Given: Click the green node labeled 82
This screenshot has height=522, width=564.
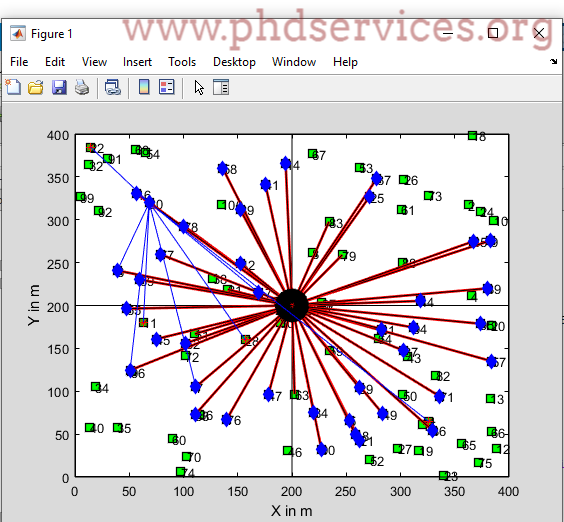Looking at the screenshot, I should click(436, 376).
